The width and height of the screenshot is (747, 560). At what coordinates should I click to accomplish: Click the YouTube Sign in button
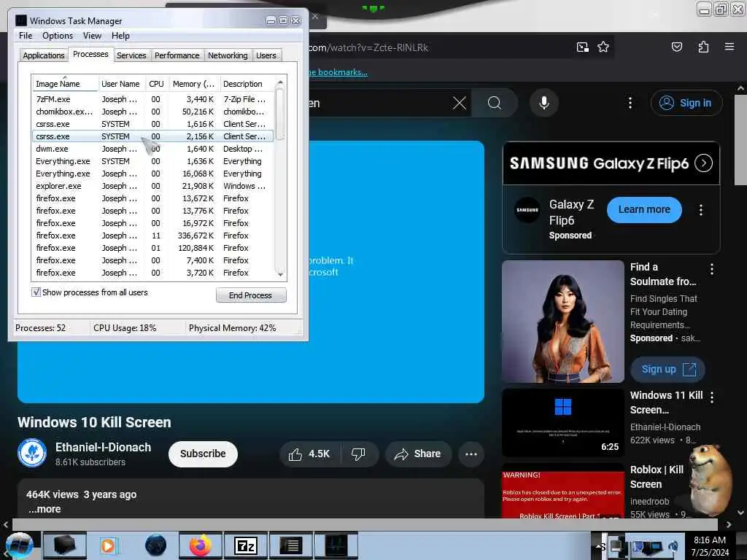click(686, 103)
